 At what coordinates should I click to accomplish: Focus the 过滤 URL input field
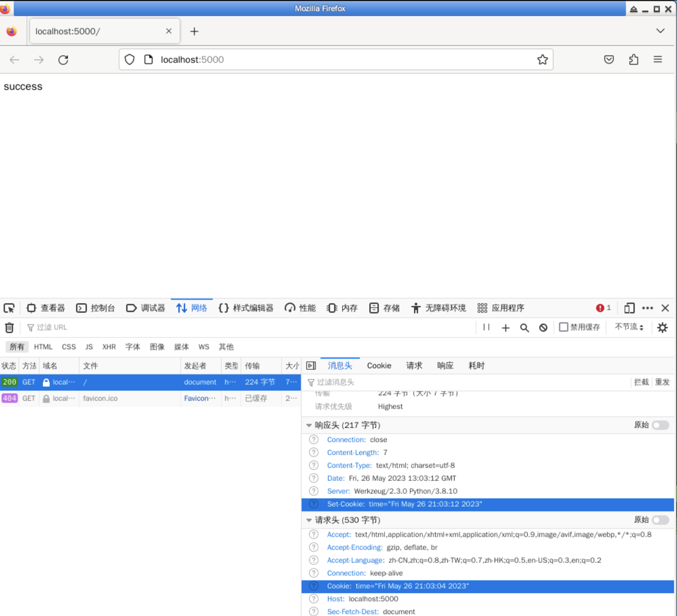(x=248, y=327)
